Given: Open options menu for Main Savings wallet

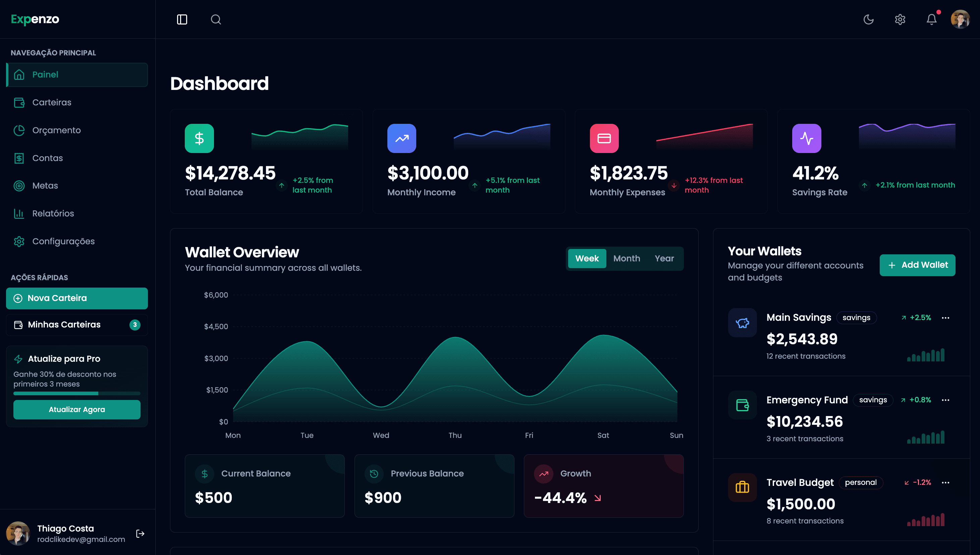Looking at the screenshot, I should tap(946, 317).
